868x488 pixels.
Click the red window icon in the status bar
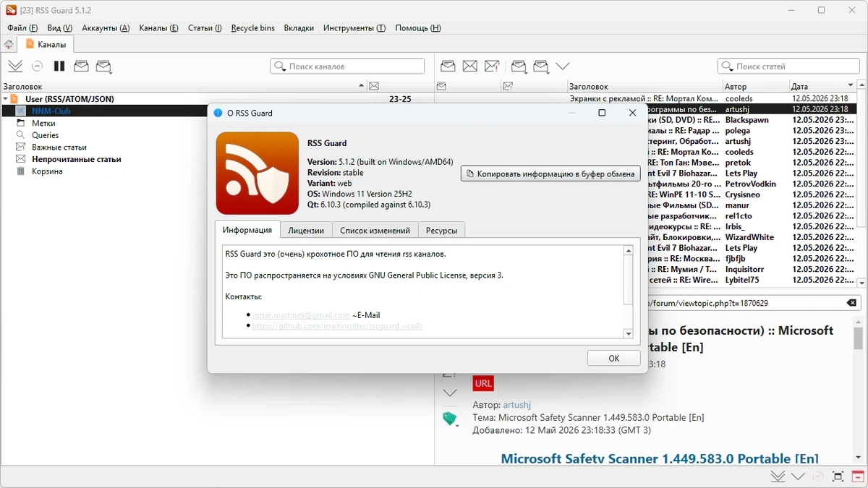pos(858,476)
